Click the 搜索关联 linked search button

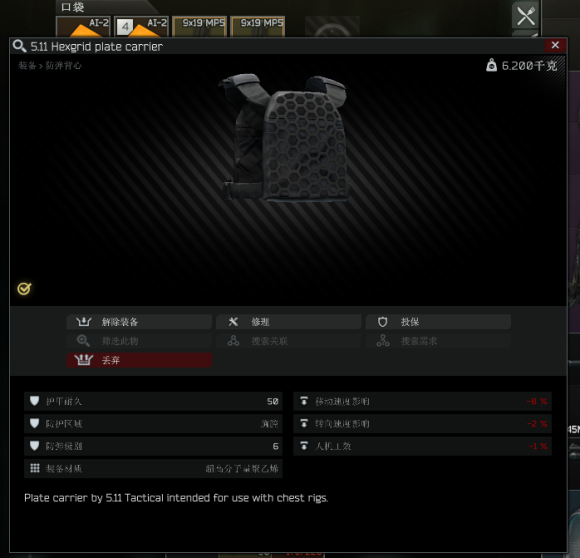click(289, 341)
